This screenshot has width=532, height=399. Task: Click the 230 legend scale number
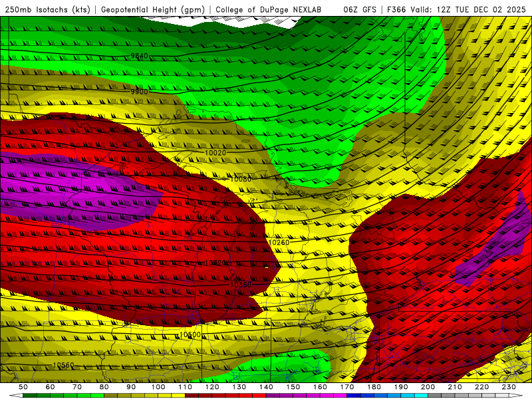[x=509, y=387]
